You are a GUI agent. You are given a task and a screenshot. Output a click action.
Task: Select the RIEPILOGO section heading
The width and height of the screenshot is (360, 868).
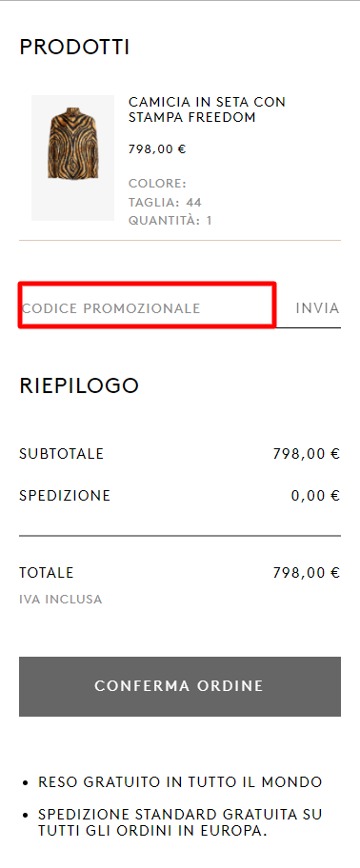point(79,385)
